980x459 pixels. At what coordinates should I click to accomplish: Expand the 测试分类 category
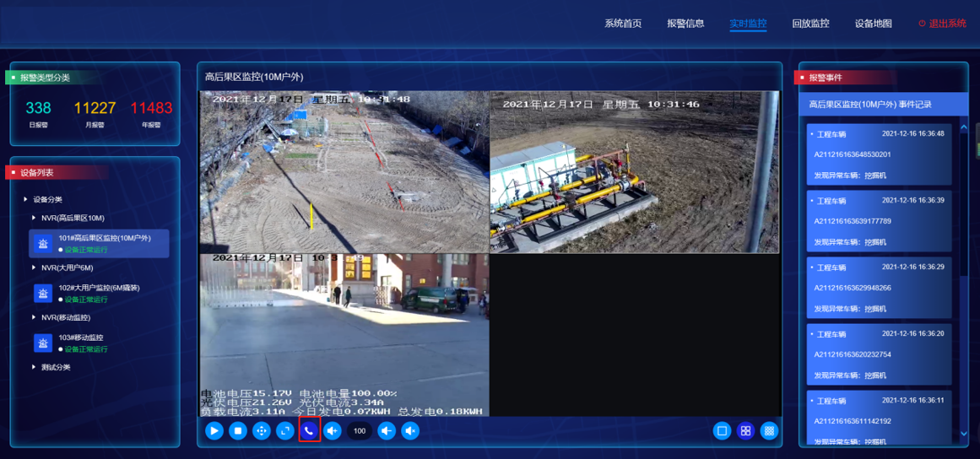tap(34, 367)
